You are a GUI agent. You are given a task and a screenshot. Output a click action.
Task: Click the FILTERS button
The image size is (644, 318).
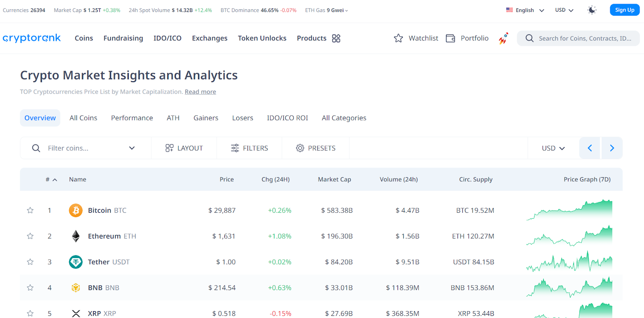249,148
